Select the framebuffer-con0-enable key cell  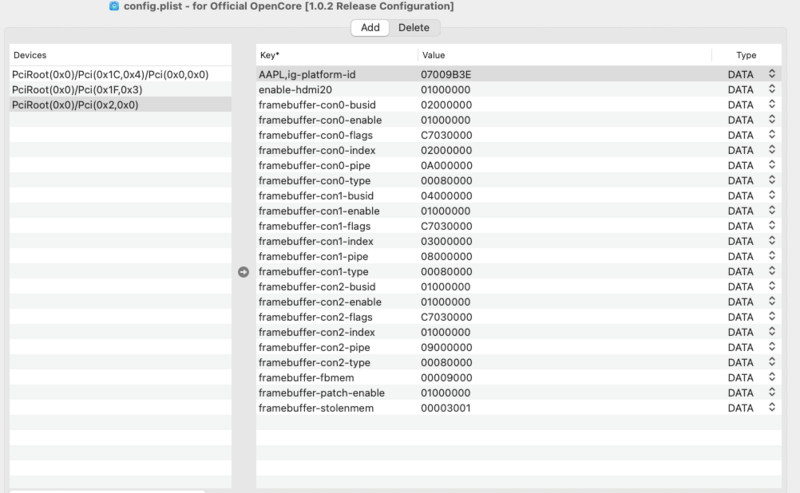tap(320, 120)
